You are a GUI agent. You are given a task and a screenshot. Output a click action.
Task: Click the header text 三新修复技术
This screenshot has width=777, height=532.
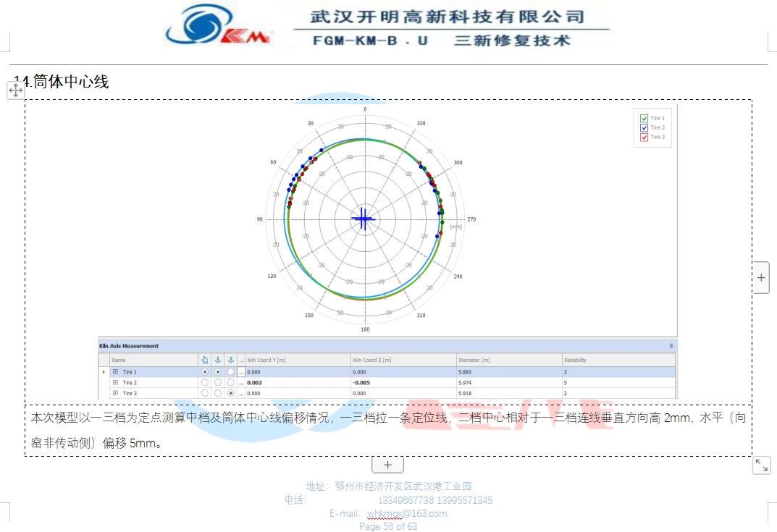(x=513, y=40)
